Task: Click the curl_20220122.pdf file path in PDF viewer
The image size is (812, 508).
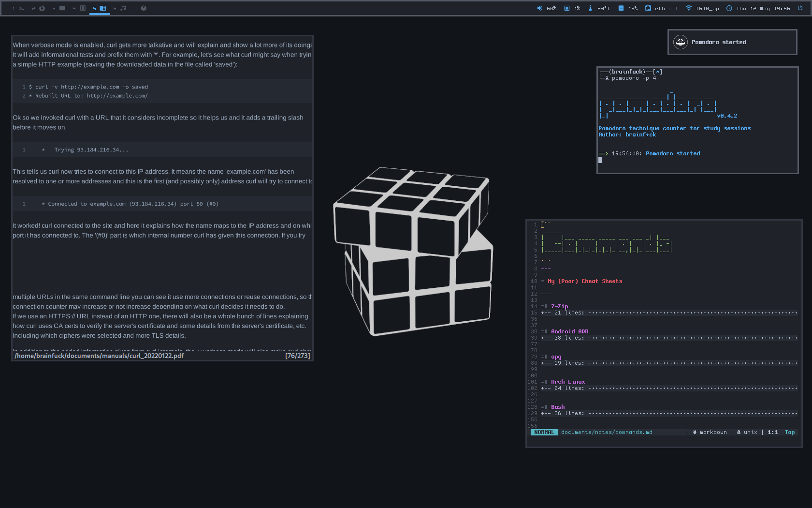Action: [x=99, y=356]
